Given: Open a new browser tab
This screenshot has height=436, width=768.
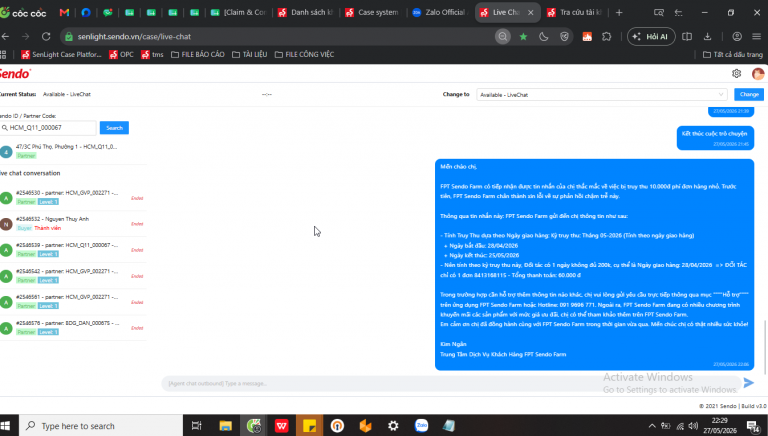Looking at the screenshot, I should coord(619,13).
